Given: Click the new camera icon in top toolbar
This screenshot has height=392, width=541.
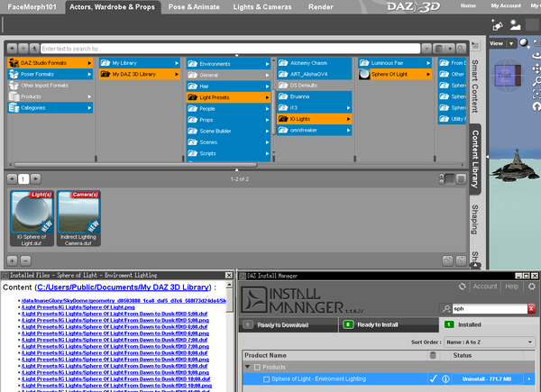Looking at the screenshot, I should point(497,25).
